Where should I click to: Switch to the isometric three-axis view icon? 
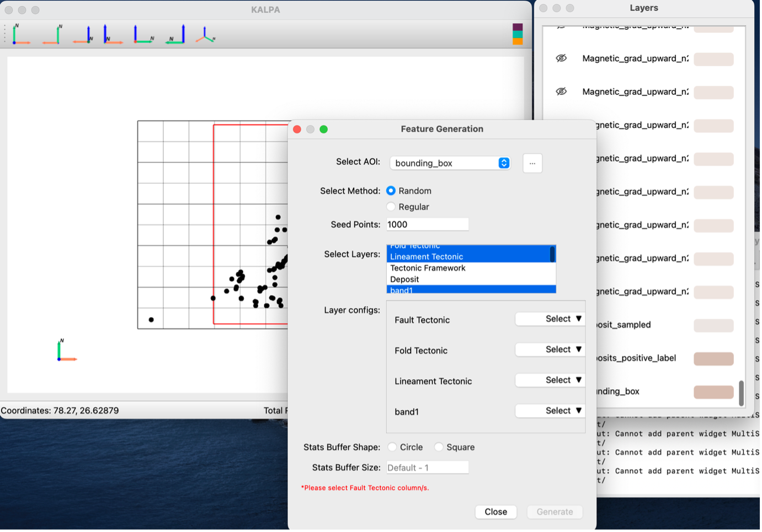point(205,35)
